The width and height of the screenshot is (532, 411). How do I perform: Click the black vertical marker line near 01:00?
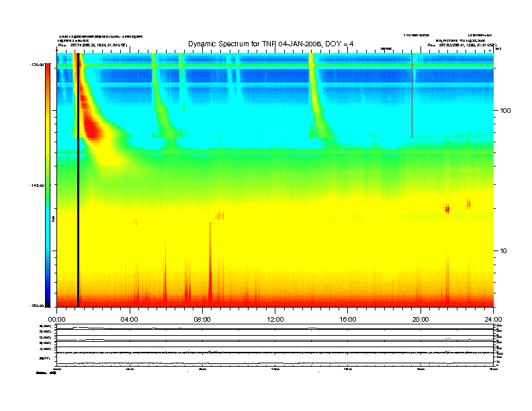78,180
